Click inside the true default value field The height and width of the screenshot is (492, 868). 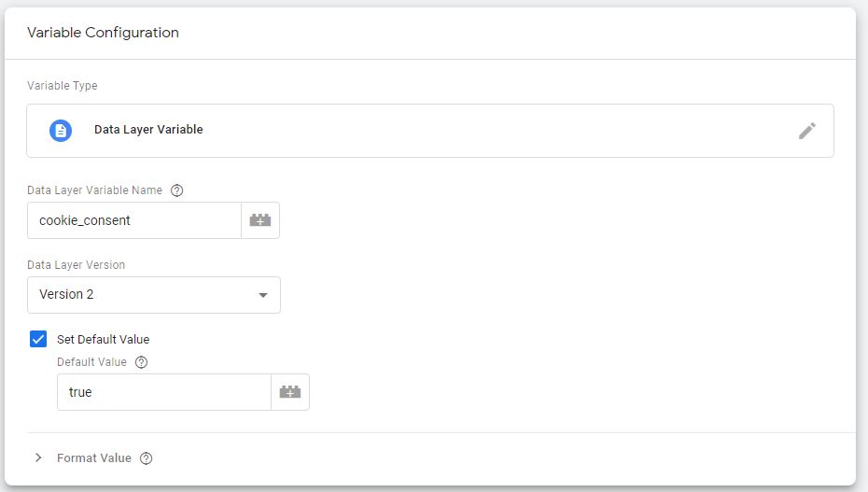(x=164, y=392)
